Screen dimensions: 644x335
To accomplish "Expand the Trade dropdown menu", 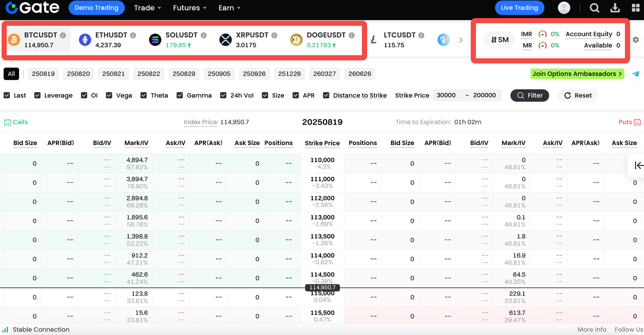I will tap(147, 8).
